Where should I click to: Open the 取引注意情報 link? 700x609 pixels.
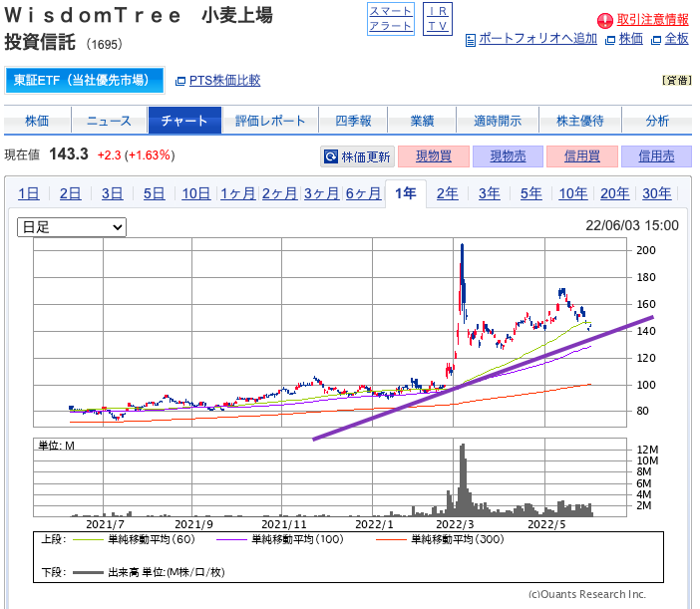tap(653, 20)
